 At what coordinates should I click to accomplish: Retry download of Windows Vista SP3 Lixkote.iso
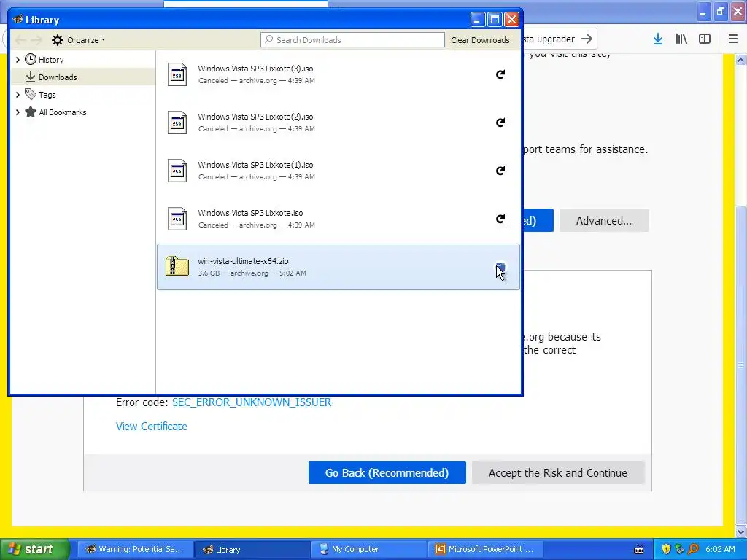(500, 219)
